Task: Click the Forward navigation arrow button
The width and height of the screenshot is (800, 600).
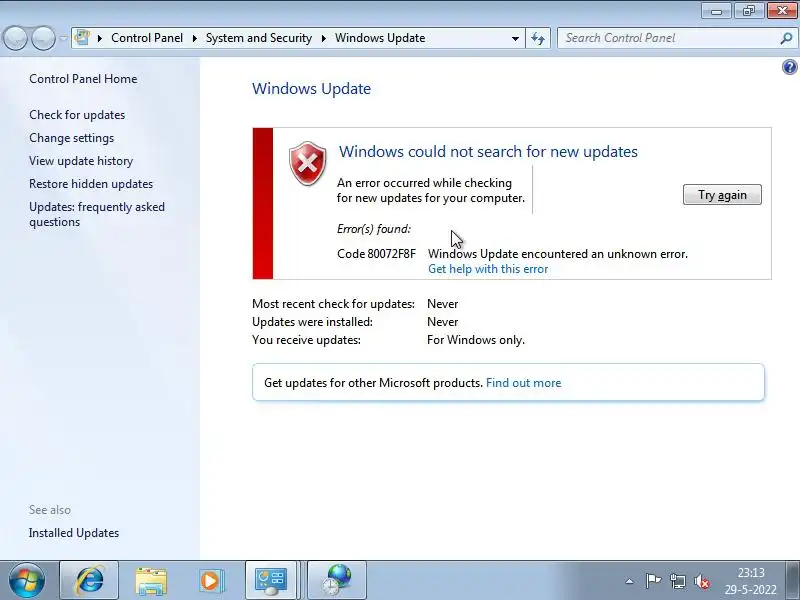Action: [x=43, y=38]
